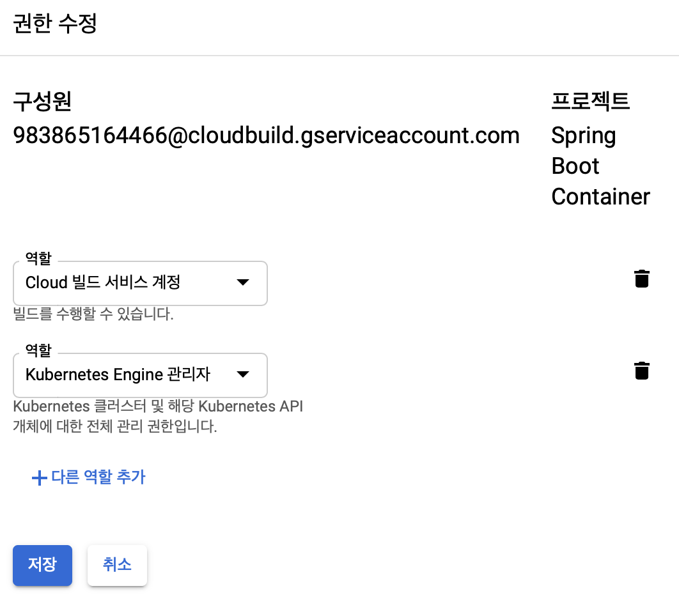Click the 저장 button to save permissions
679x616 pixels.
coord(42,565)
